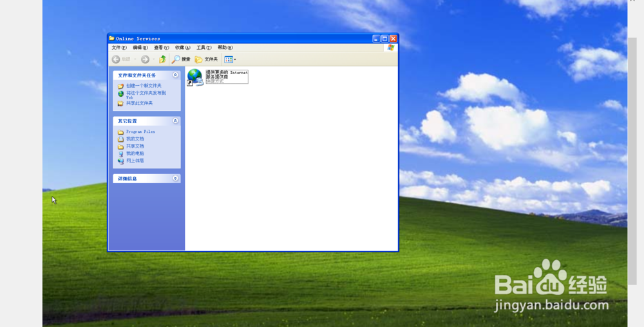Open the 收藏 menu
The height and width of the screenshot is (327, 644).
tap(182, 48)
